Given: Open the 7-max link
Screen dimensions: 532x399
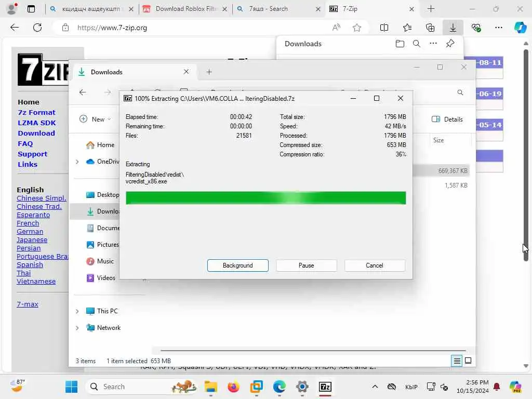Looking at the screenshot, I should 28,304.
